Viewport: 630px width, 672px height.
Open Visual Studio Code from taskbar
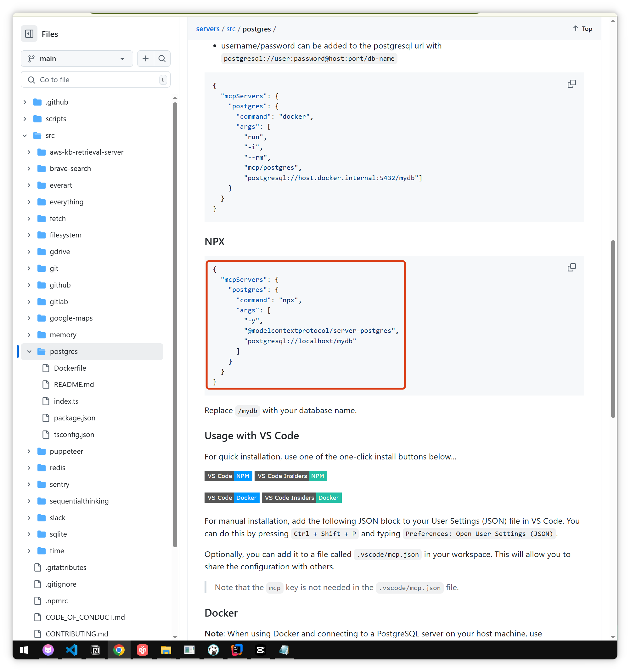[x=72, y=650]
